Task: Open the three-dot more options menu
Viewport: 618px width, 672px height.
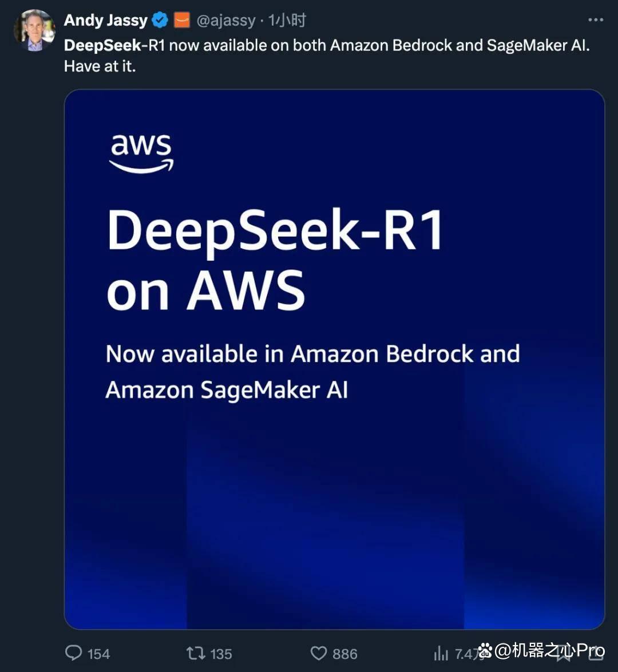Action: pyautogui.click(x=596, y=19)
